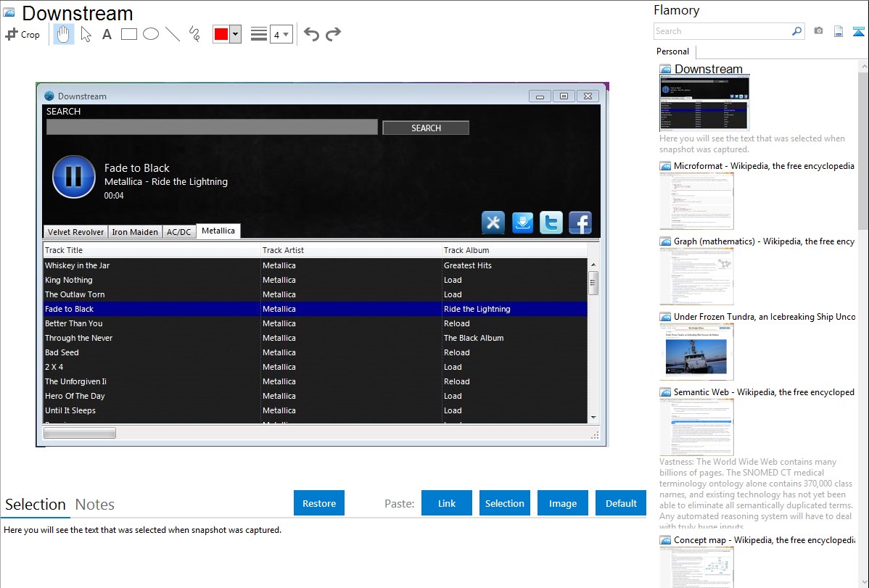The width and height of the screenshot is (869, 588).
Task: Click the magnifier search icon in Flamory
Action: click(797, 31)
